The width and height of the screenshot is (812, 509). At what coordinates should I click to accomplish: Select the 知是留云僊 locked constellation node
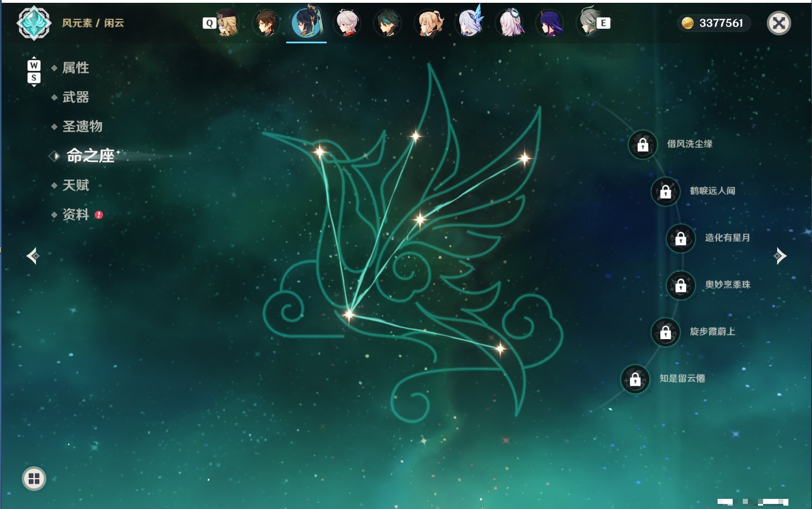point(635,379)
